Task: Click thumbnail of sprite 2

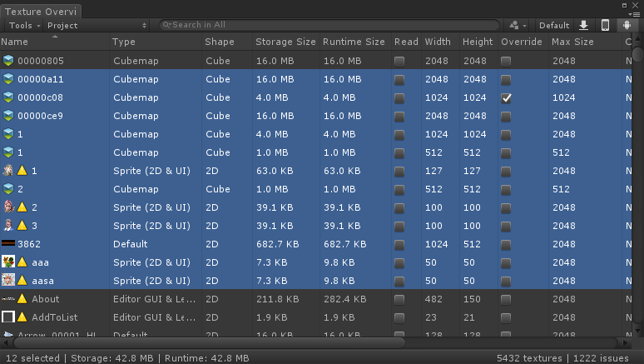Action: 8,207
